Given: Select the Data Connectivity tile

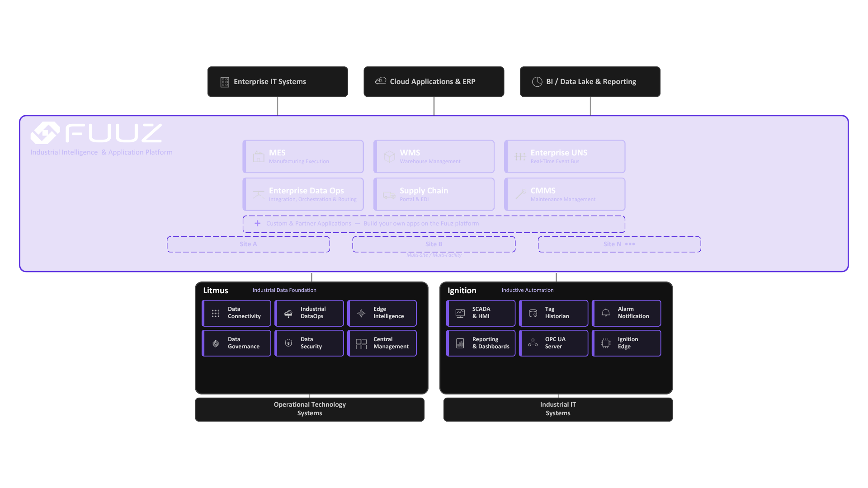Looking at the screenshot, I should (236, 313).
